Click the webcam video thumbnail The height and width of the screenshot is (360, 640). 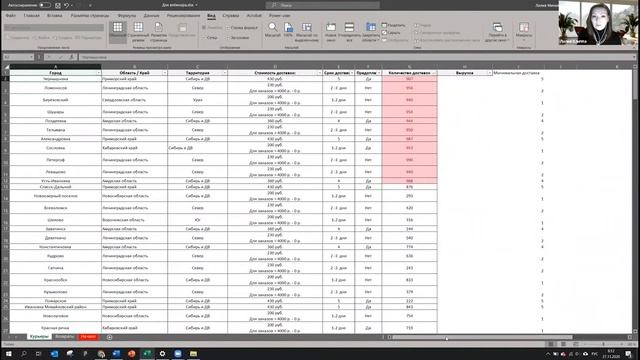pyautogui.click(x=598, y=22)
